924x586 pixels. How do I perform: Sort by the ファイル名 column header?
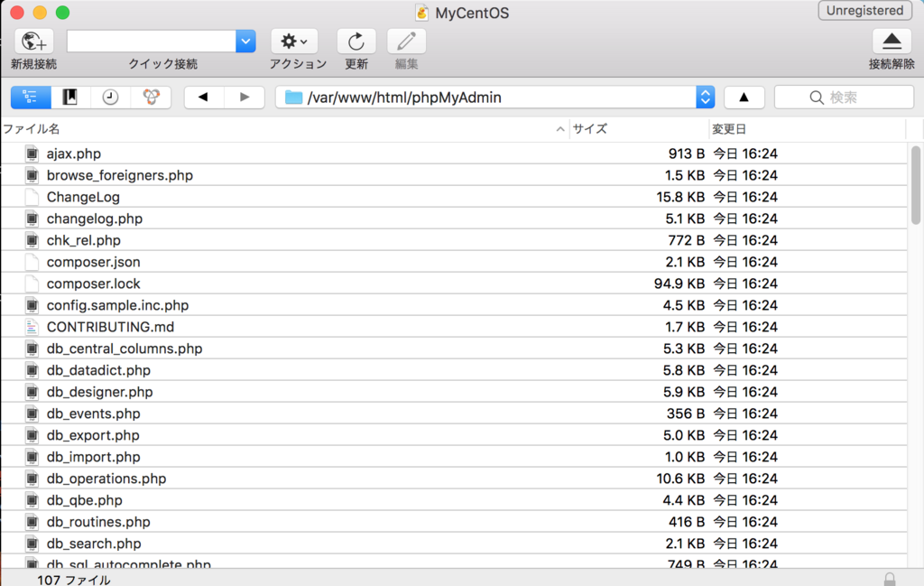pos(285,129)
